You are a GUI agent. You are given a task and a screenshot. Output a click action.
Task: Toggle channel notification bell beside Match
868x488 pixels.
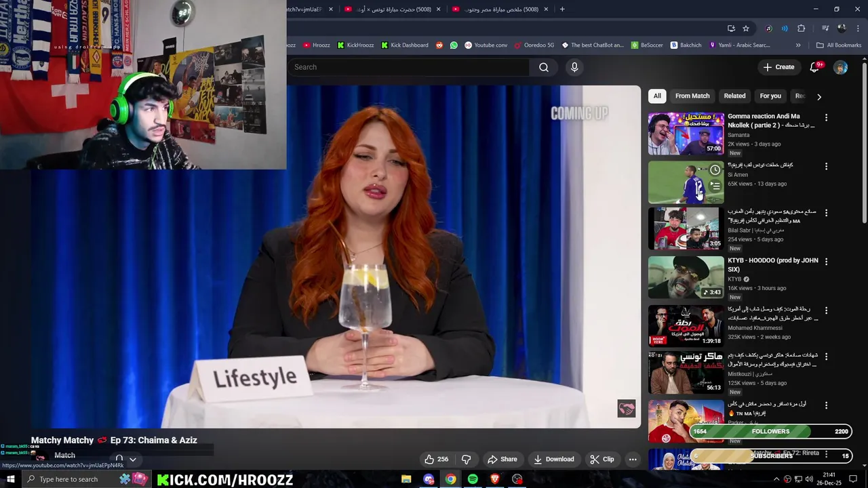point(119,459)
